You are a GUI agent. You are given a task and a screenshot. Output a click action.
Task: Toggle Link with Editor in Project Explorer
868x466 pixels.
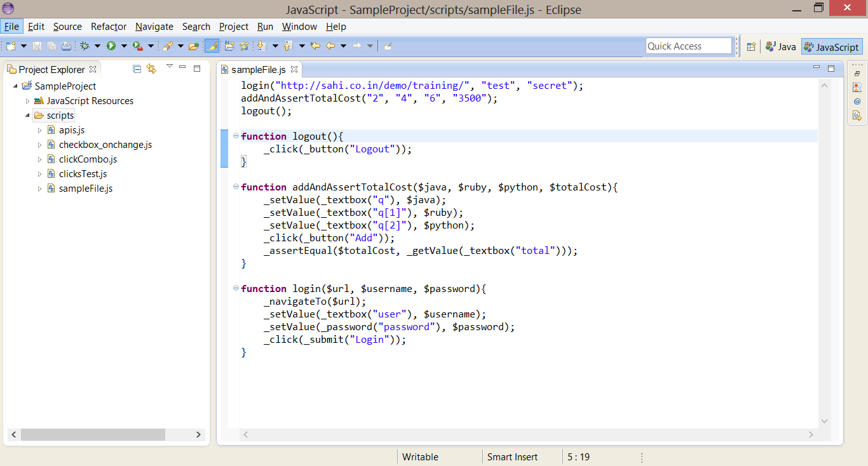point(151,69)
